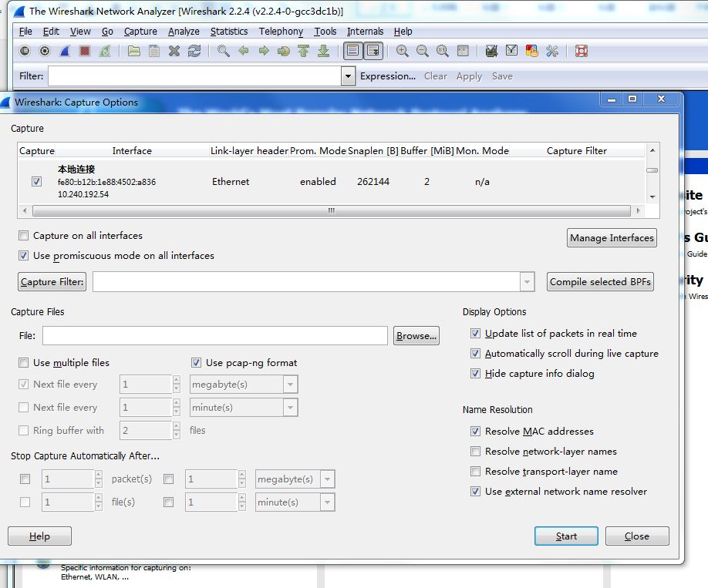The image size is (708, 588).
Task: Open the Internals menu
Action: pyautogui.click(x=365, y=31)
